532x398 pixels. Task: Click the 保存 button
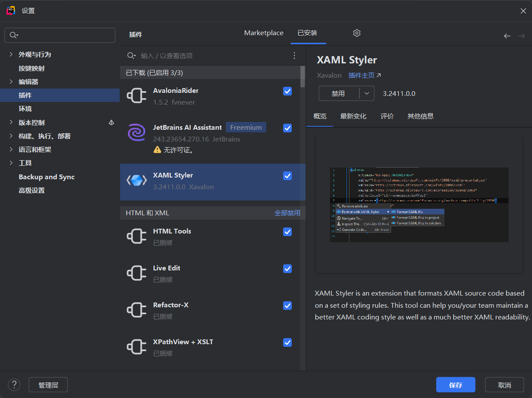coord(456,385)
